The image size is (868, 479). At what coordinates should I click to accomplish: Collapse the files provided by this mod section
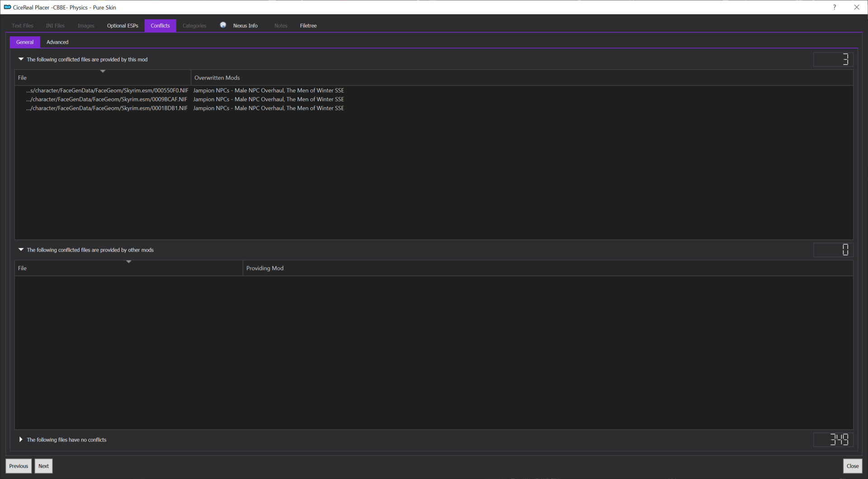21,59
